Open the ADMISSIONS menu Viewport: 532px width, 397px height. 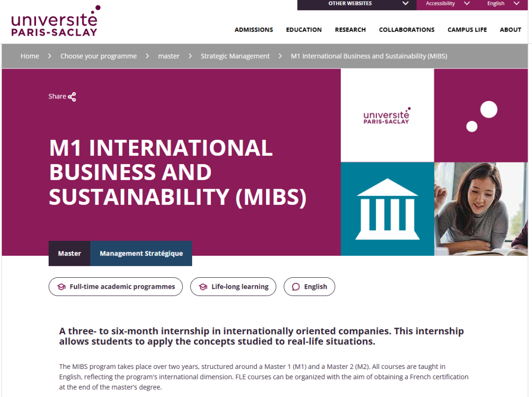tap(254, 30)
